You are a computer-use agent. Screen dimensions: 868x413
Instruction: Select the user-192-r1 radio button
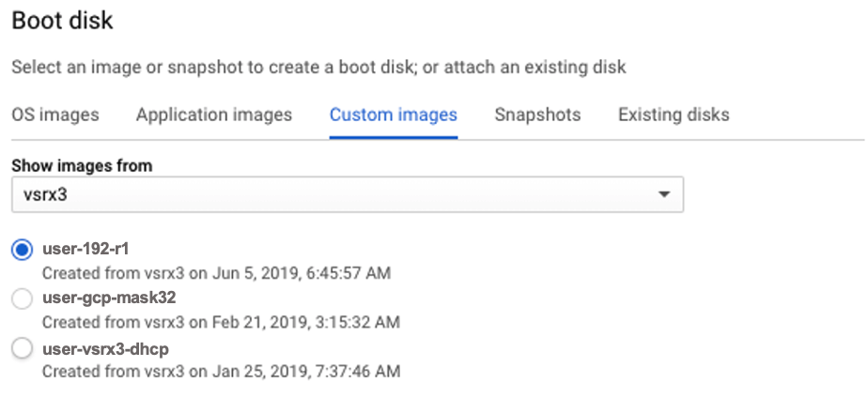[22, 250]
